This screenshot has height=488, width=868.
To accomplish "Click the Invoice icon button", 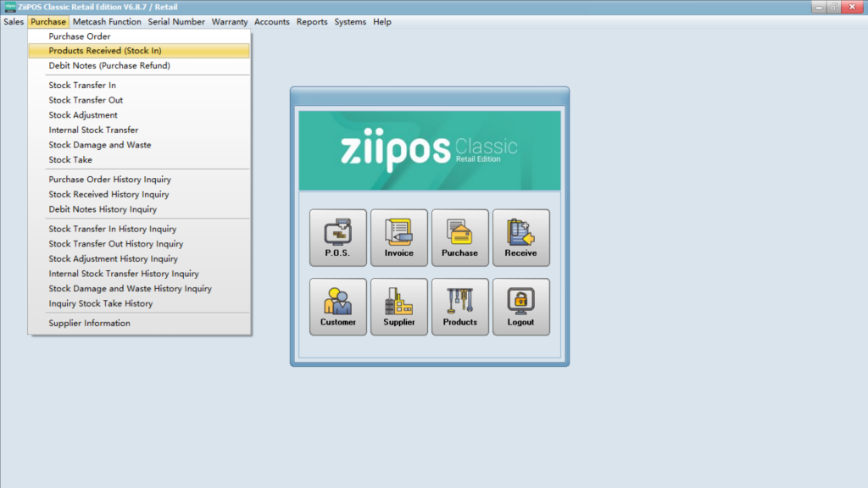I will [398, 237].
